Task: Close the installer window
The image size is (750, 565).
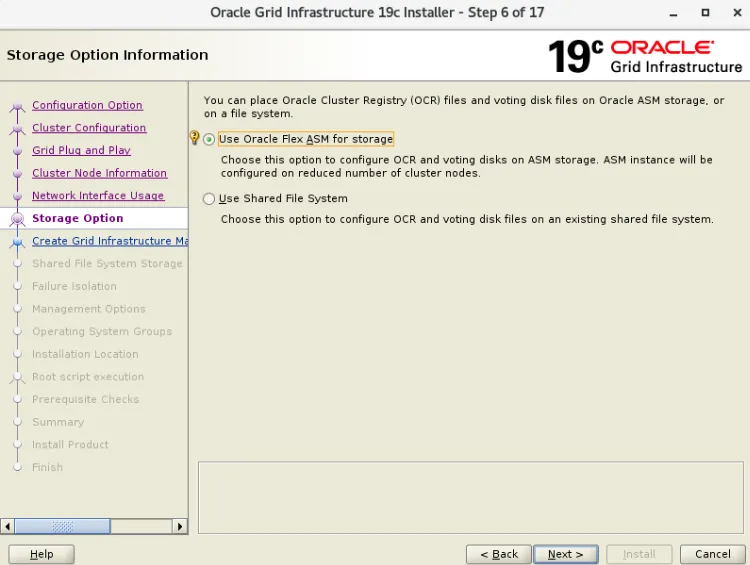Action: click(x=737, y=13)
